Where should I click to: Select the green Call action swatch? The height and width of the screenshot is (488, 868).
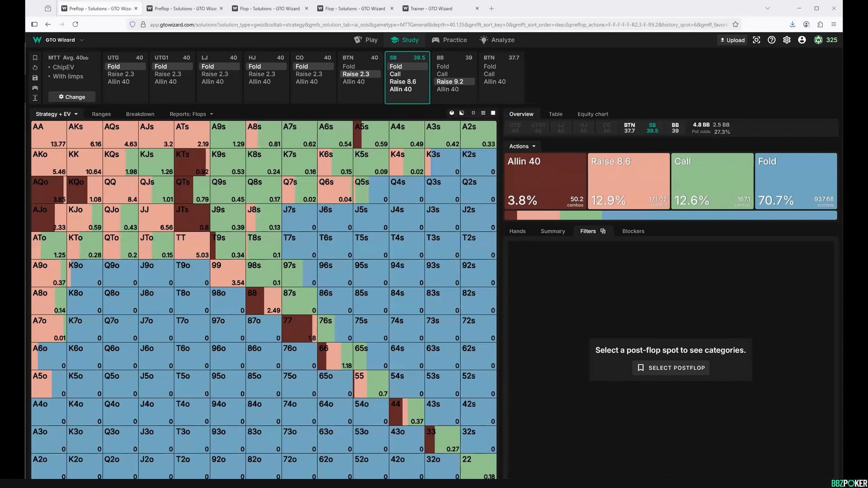712,181
